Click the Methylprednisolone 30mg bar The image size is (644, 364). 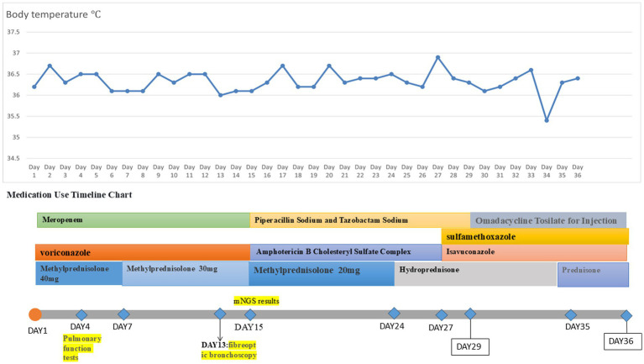[x=186, y=273]
